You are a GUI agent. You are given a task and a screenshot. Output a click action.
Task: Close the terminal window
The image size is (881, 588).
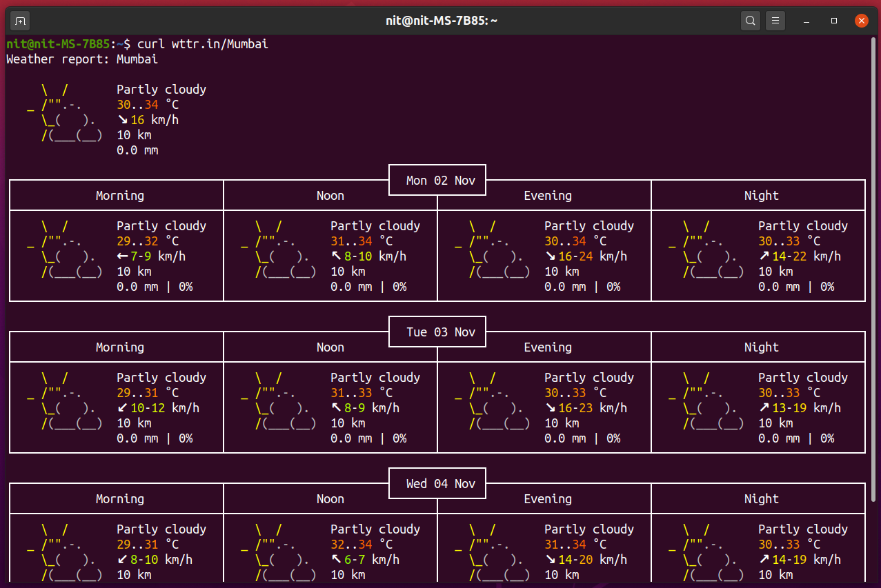[x=861, y=21]
